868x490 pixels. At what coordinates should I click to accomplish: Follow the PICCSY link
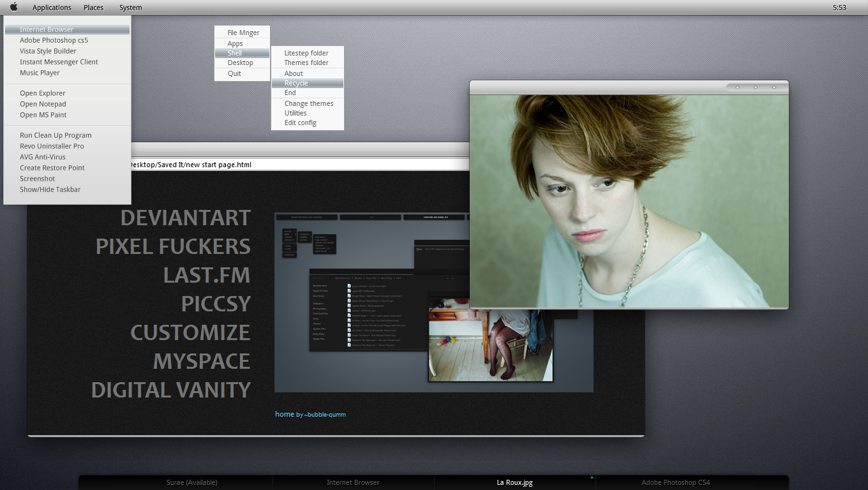(x=216, y=304)
